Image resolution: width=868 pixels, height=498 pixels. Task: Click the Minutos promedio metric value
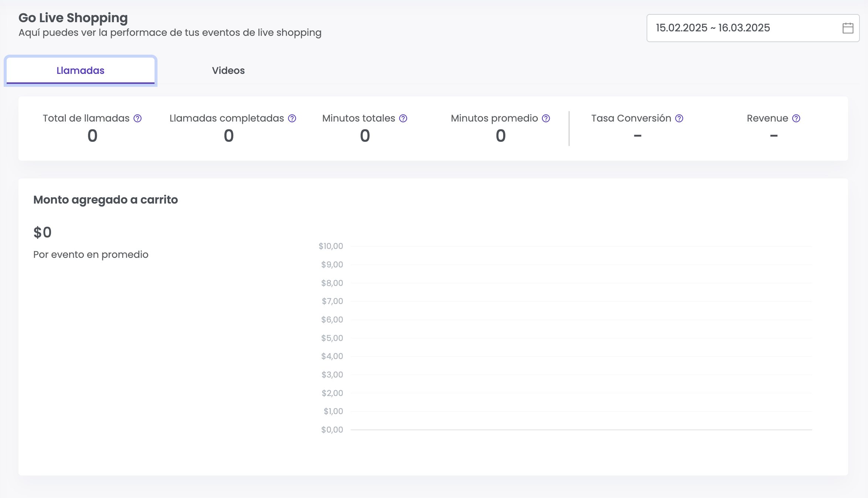point(501,136)
